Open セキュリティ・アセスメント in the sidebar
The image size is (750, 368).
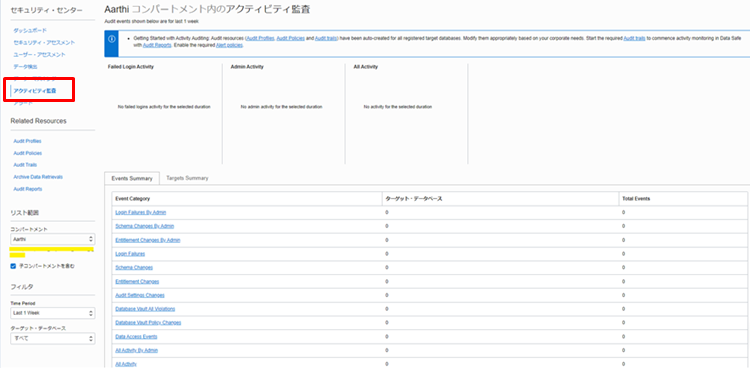tap(44, 43)
